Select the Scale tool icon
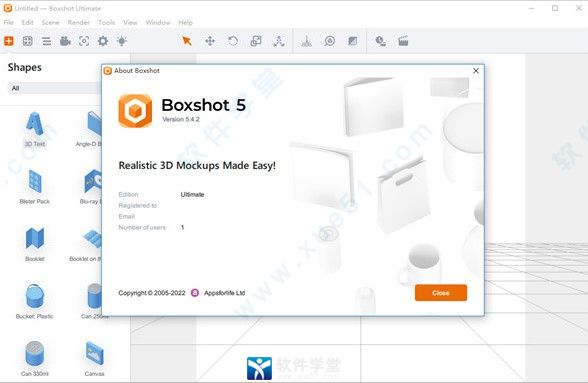The width and height of the screenshot is (588, 383). 256,41
